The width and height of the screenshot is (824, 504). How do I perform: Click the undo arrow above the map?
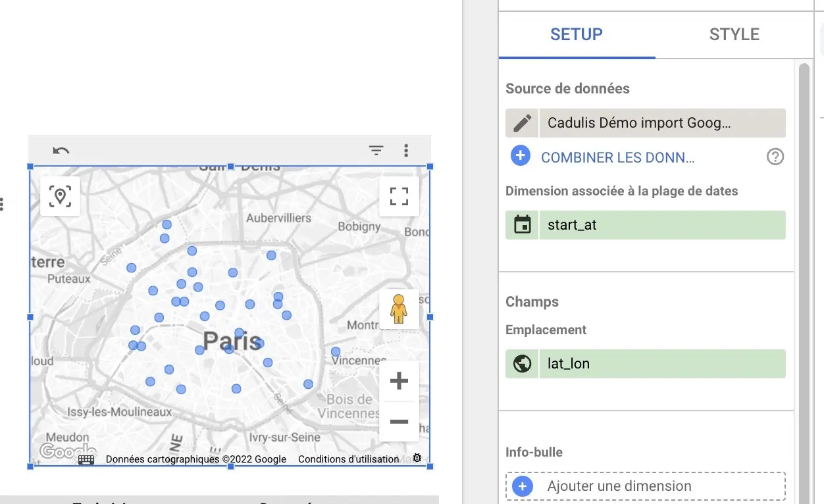click(61, 151)
